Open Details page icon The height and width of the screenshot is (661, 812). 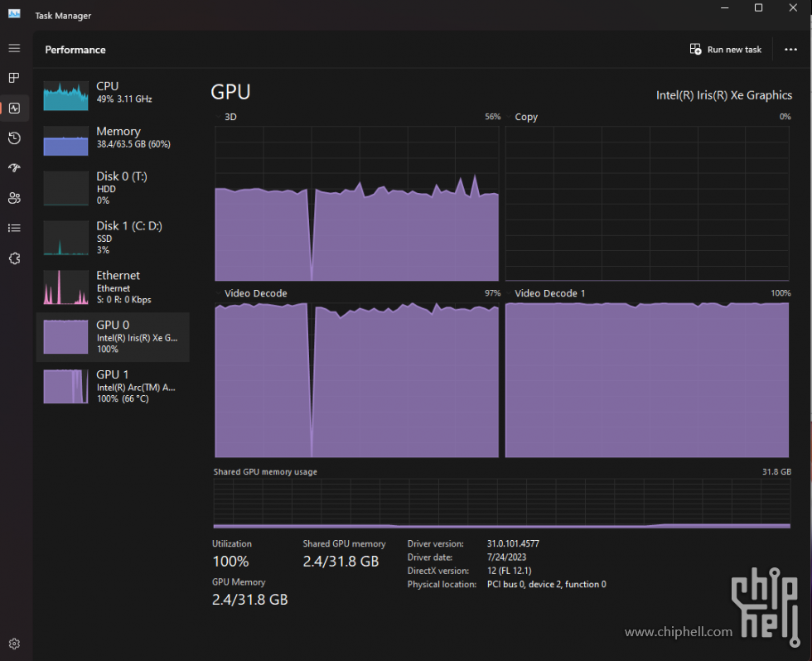click(15, 228)
